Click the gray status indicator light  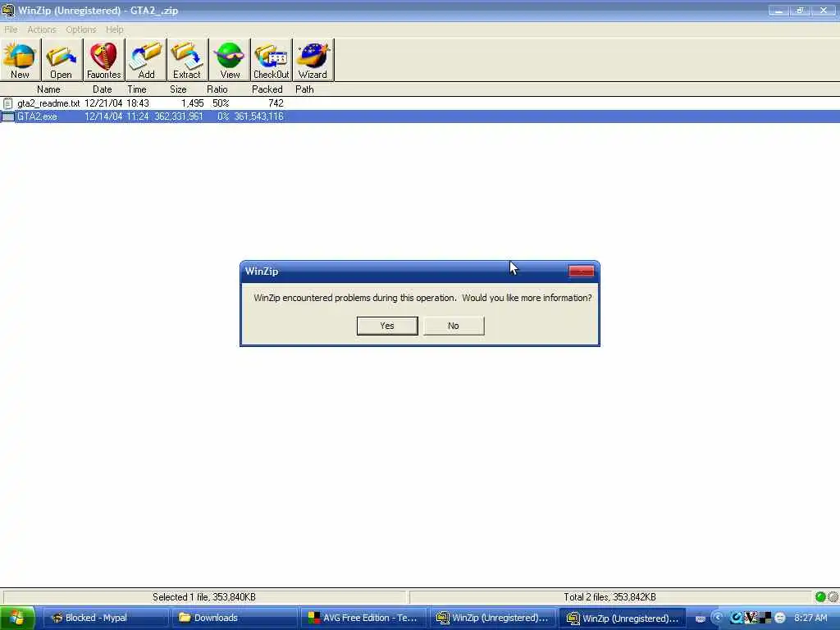833,597
